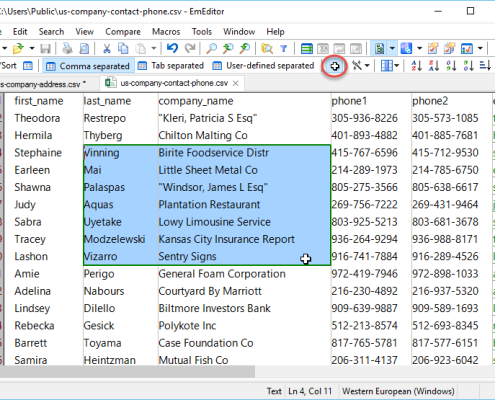The height and width of the screenshot is (400, 495).
Task: Expand the customize checklist dropdown arrow
Action: coord(480,49)
